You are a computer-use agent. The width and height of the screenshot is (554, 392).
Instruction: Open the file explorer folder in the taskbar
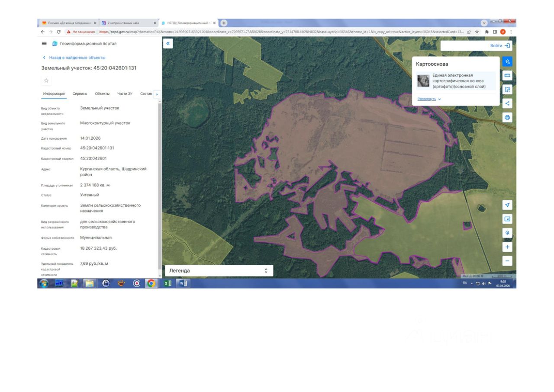coord(90,283)
